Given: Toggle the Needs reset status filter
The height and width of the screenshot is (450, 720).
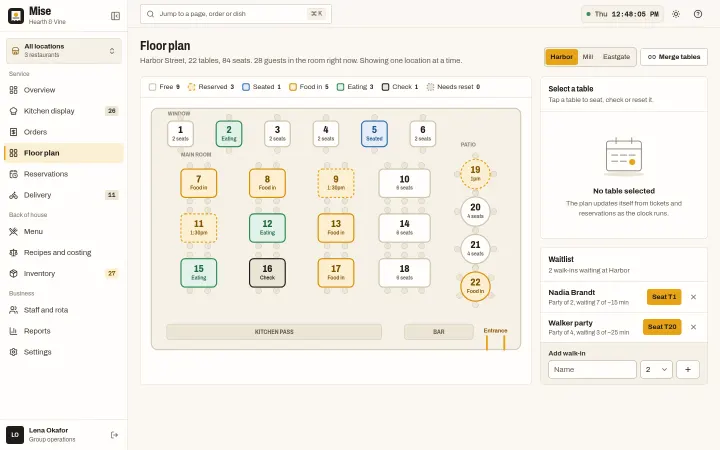Looking at the screenshot, I should [453, 87].
